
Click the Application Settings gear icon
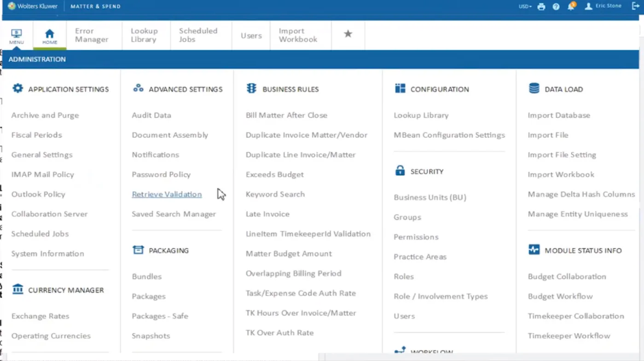pos(17,88)
